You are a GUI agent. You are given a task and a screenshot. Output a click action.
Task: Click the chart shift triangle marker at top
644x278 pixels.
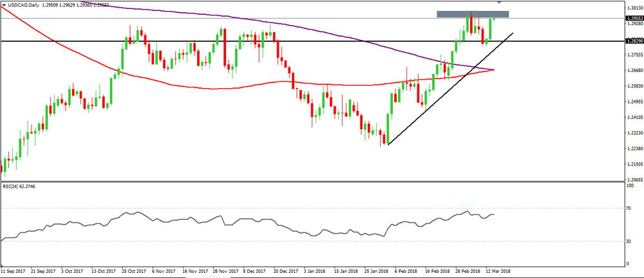click(499, 3)
